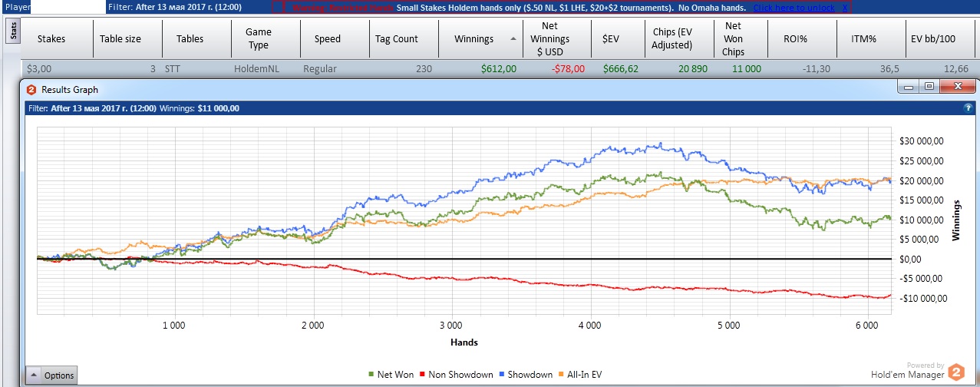Maximize the Results Graph window
This screenshot has height=387, width=980.
929,88
